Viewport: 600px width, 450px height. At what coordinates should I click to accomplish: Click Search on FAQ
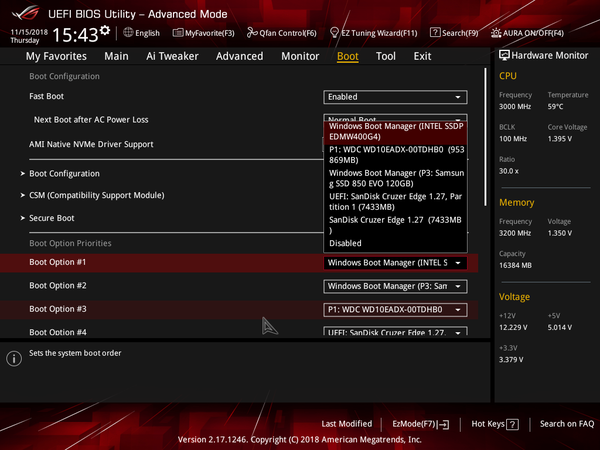tap(567, 424)
